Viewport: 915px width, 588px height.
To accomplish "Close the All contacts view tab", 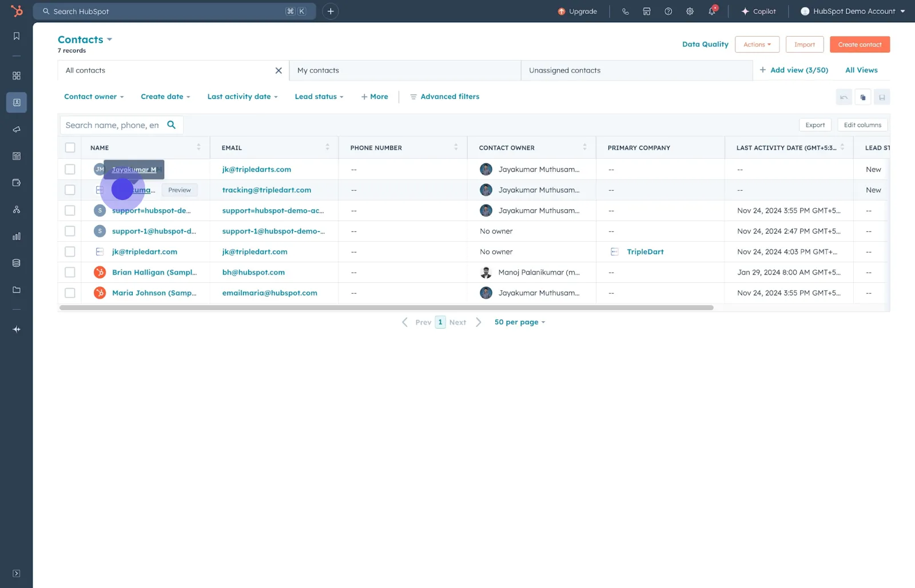I will 279,70.
